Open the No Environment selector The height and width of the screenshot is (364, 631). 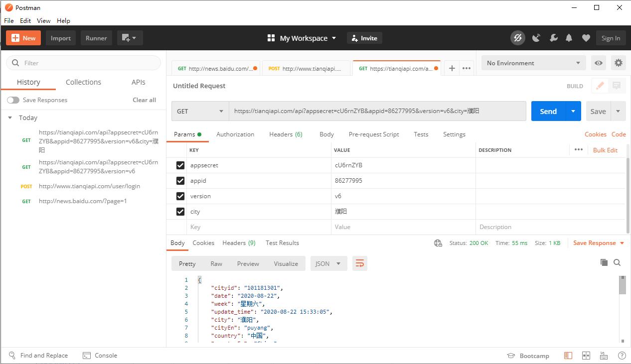[x=534, y=63]
